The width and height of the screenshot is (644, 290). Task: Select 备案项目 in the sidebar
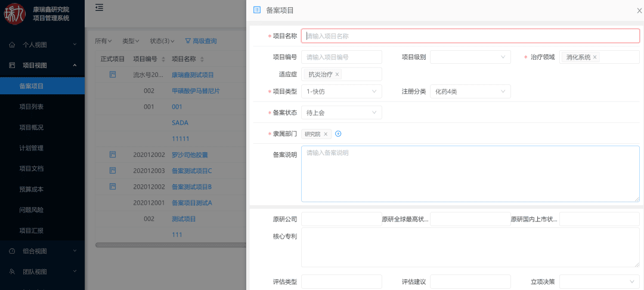point(42,86)
